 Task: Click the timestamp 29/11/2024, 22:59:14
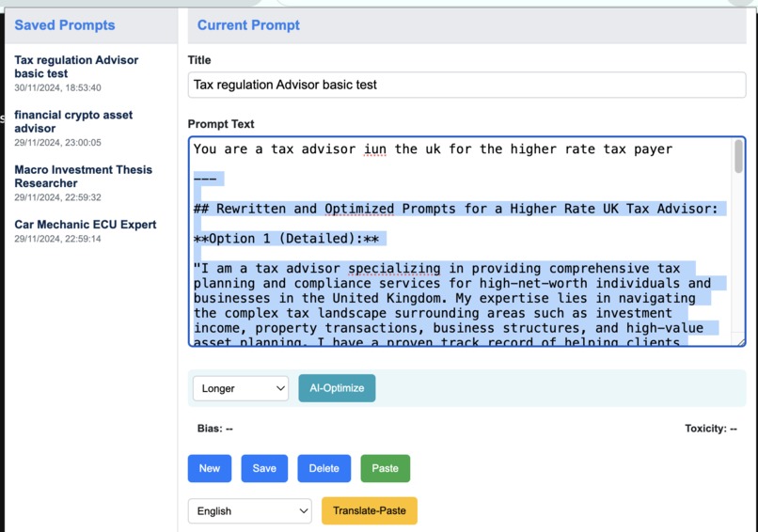57,239
